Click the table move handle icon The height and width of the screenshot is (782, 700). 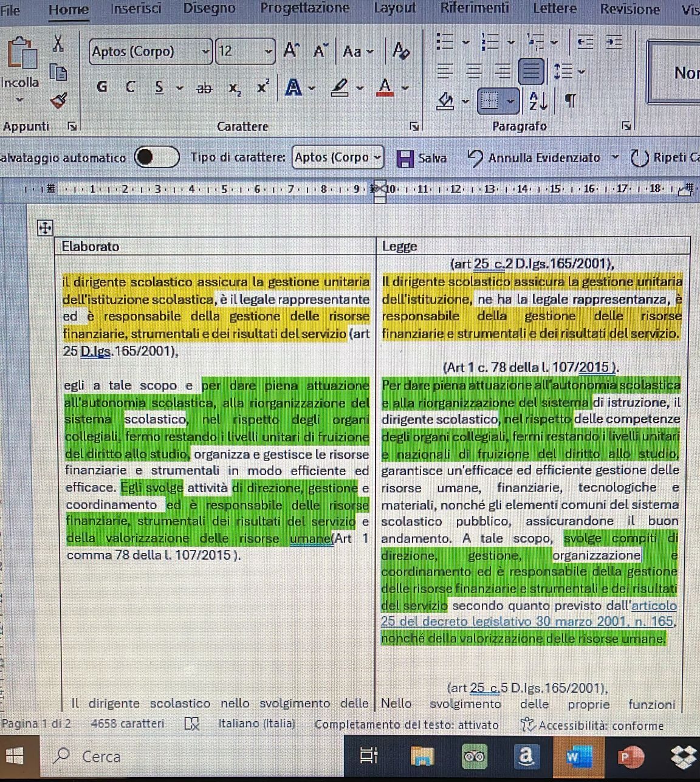(45, 228)
